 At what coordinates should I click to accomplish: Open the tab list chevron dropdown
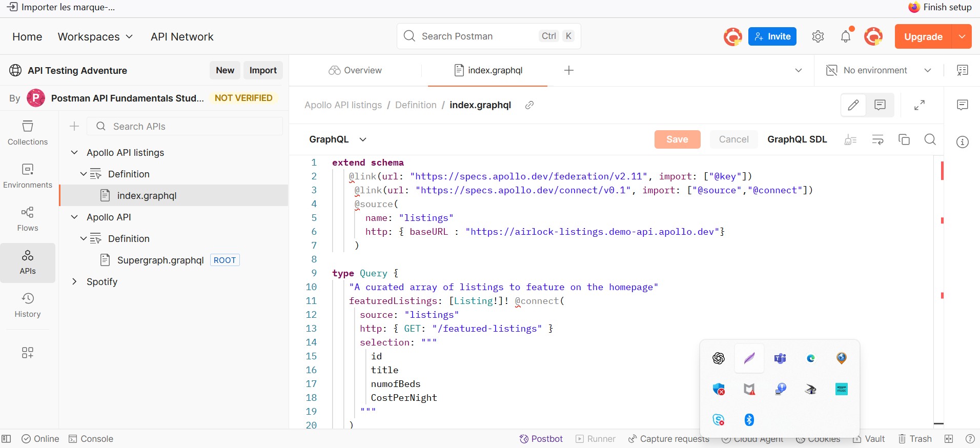[798, 70]
